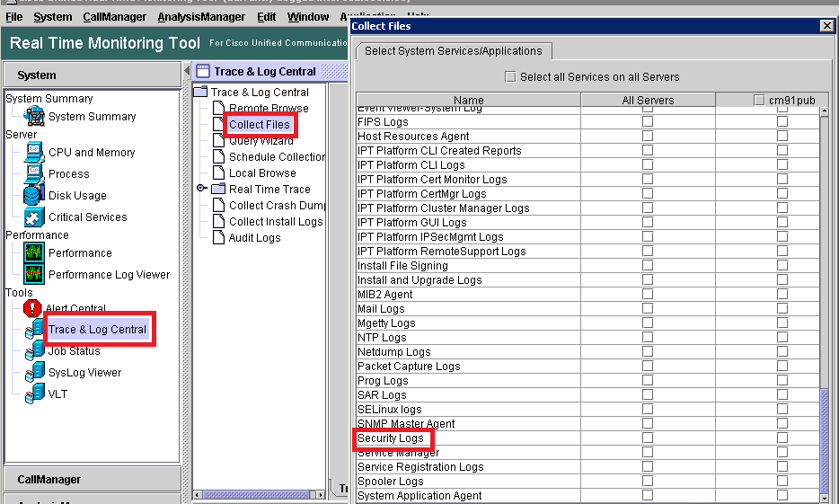Check NTP Logs for All Servers
The image size is (839, 504).
point(648,337)
